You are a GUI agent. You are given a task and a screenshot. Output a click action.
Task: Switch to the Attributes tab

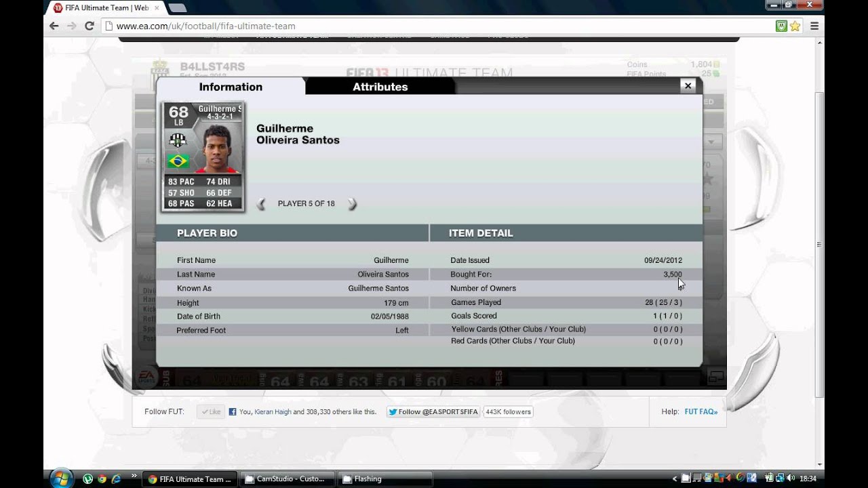(380, 87)
